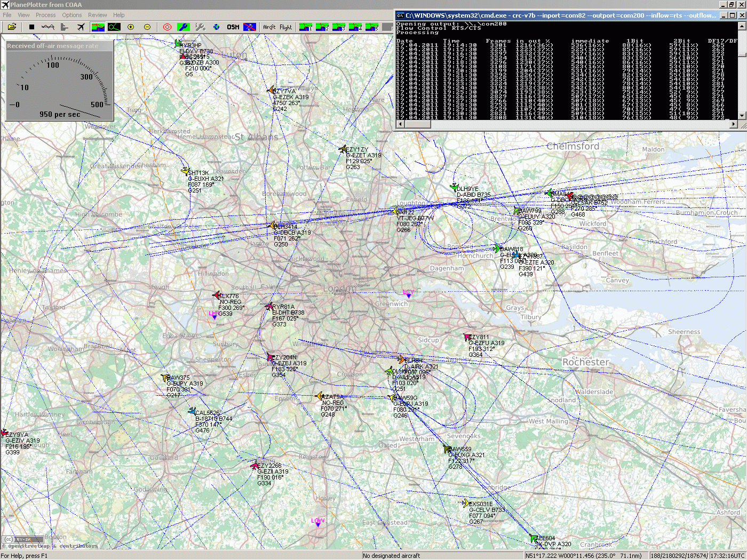Load quick chart number 1
Viewport: 747px width, 560px height.
[306, 27]
